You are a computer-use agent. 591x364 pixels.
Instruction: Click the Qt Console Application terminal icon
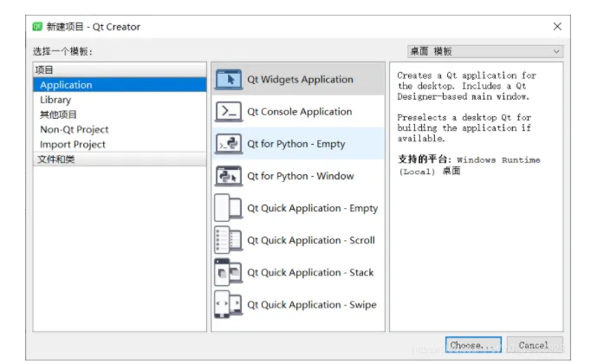tap(228, 112)
